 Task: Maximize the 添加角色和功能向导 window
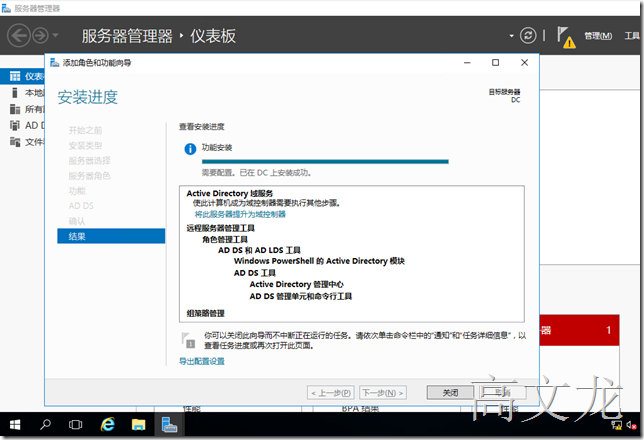pyautogui.click(x=495, y=62)
